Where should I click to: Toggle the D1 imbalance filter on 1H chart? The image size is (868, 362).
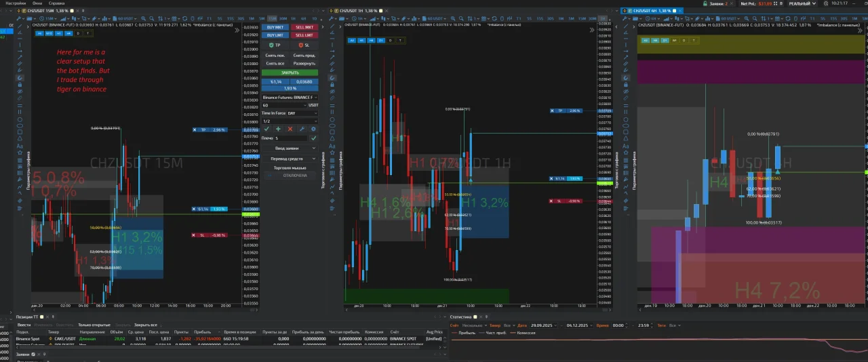[x=380, y=40]
